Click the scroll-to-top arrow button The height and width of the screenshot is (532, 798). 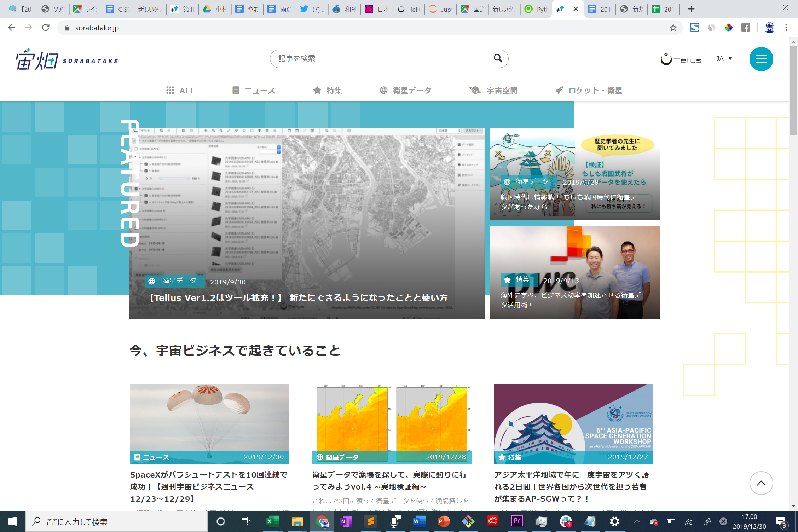click(761, 483)
